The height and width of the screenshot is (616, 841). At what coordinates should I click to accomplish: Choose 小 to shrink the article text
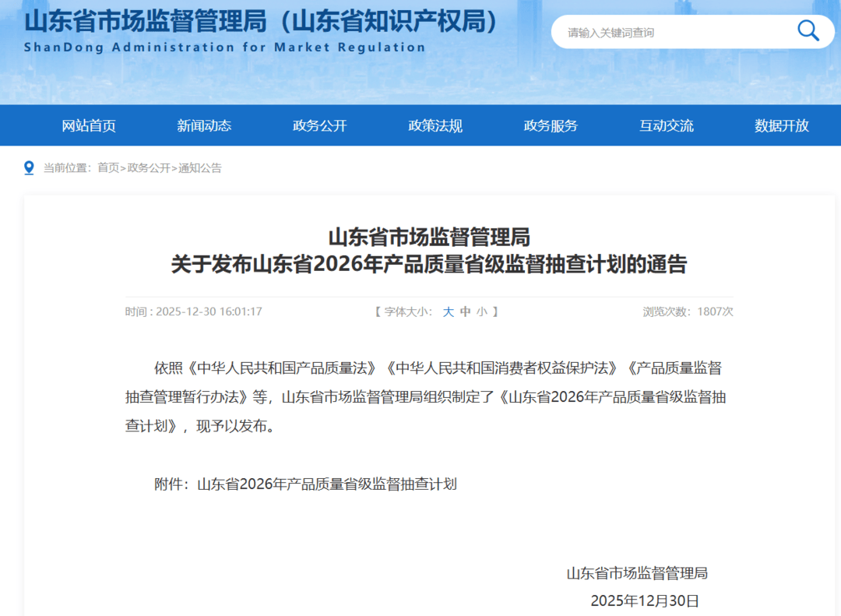[484, 312]
